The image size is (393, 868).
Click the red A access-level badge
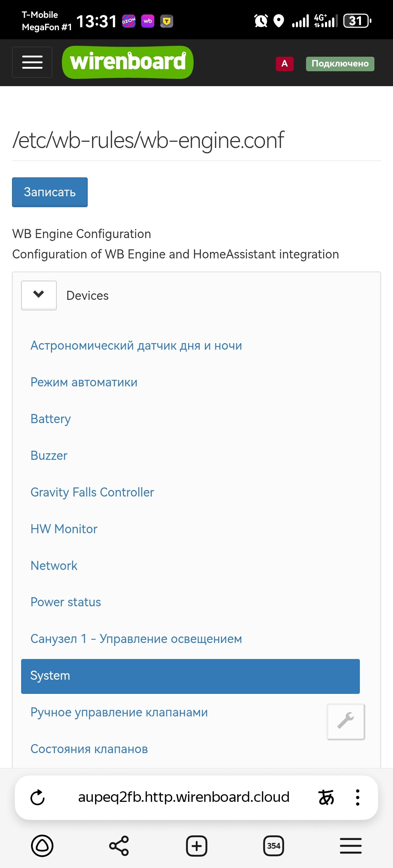[285, 64]
